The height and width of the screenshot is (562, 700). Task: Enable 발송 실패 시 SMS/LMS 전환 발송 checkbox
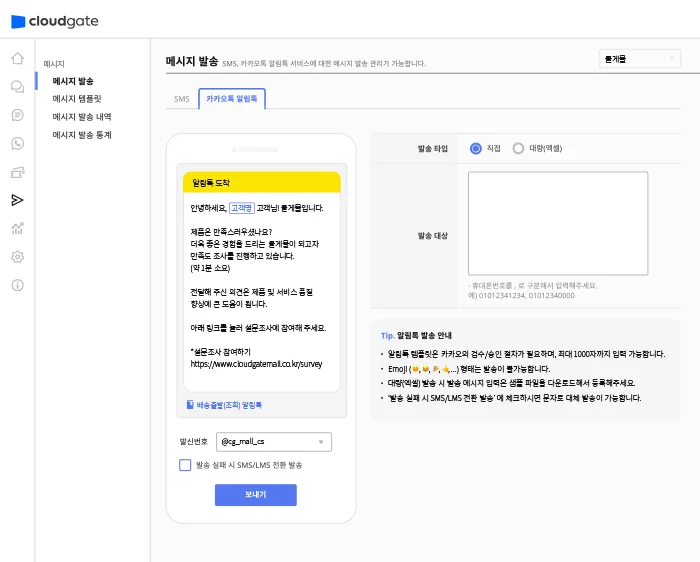click(x=185, y=465)
